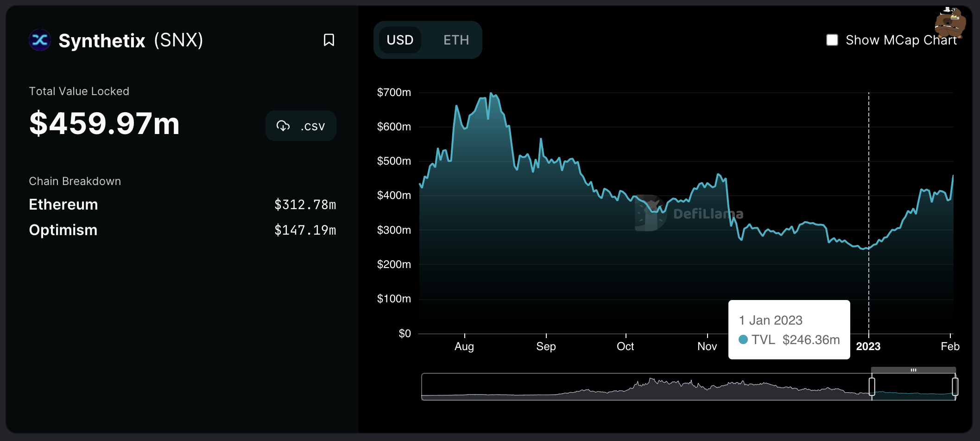Click the Aug label on x-axis

(464, 346)
